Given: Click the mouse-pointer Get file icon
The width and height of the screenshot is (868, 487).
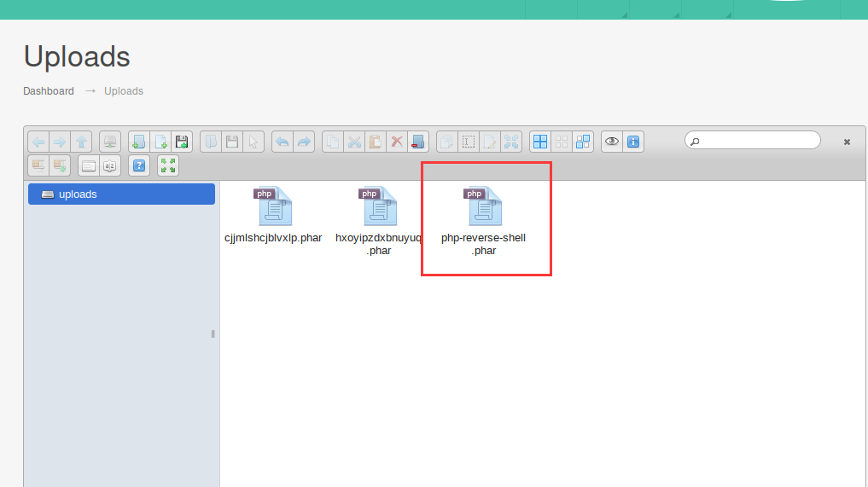Looking at the screenshot, I should click(253, 142).
